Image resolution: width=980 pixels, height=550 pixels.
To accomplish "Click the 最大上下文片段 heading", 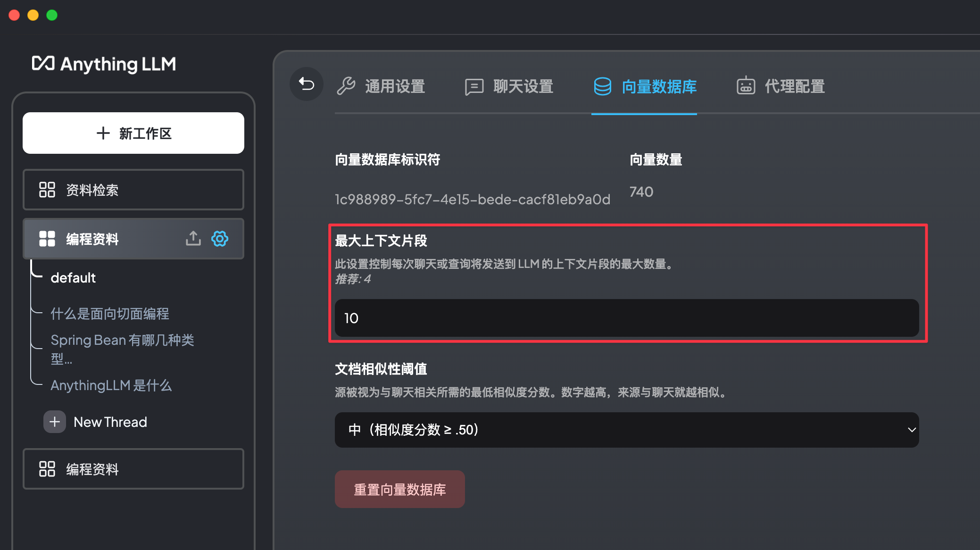I will 381,241.
